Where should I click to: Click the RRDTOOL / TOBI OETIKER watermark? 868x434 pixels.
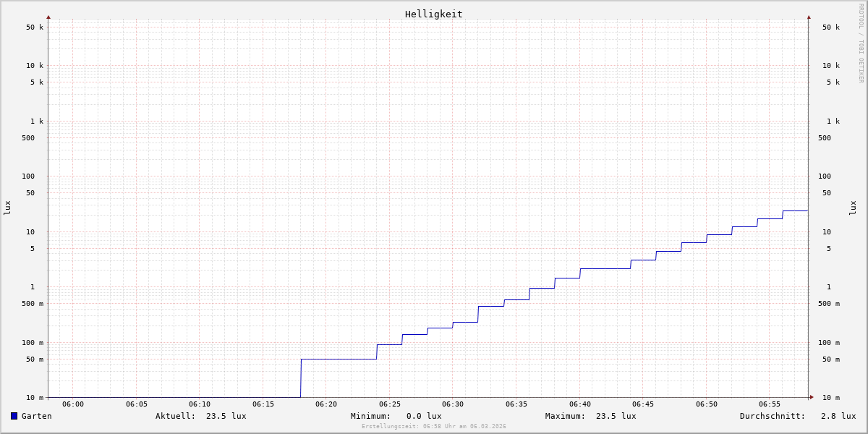pyautogui.click(x=861, y=43)
